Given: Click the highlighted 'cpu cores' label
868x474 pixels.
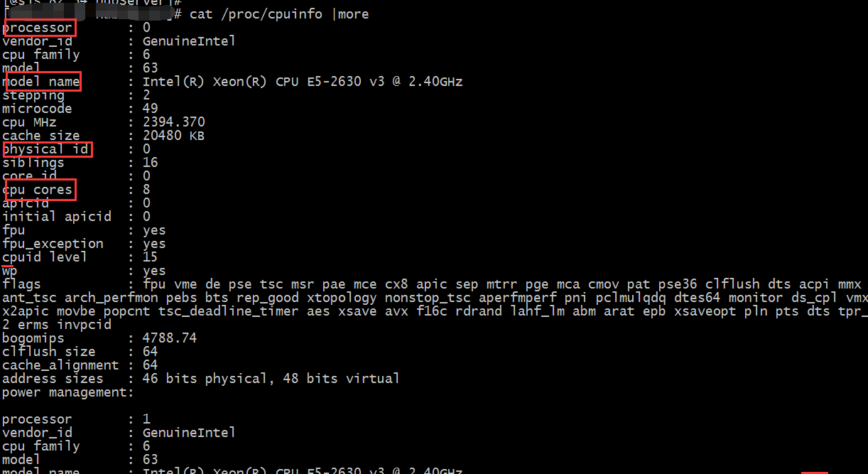Looking at the screenshot, I should pos(40,190).
